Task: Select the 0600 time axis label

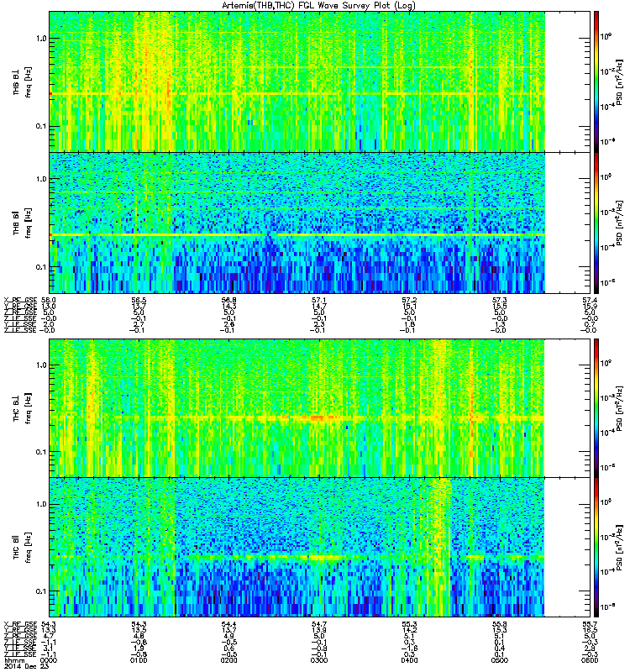Action: click(x=590, y=660)
